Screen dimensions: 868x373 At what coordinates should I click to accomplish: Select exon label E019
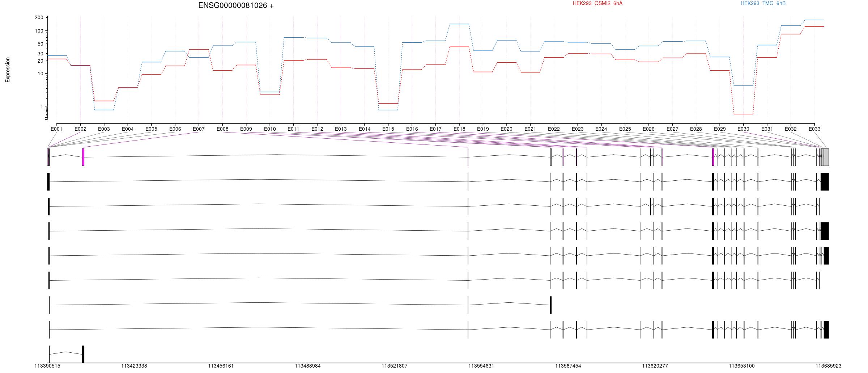[483, 129]
